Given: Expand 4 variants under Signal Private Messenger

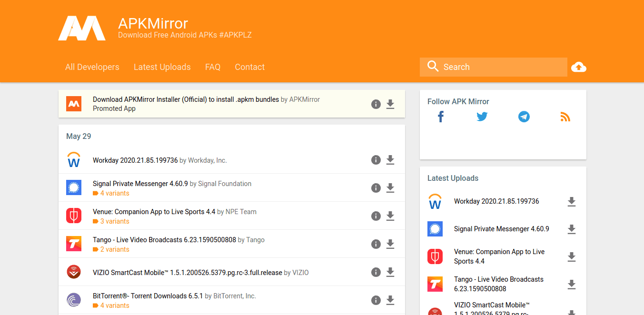Looking at the screenshot, I should tap(114, 193).
